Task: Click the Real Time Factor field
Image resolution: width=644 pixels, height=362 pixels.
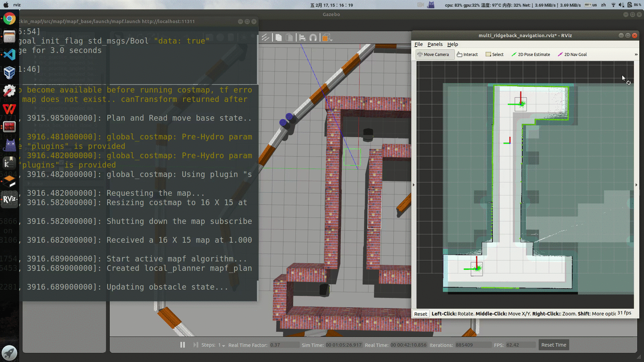Action: pyautogui.click(x=284, y=345)
